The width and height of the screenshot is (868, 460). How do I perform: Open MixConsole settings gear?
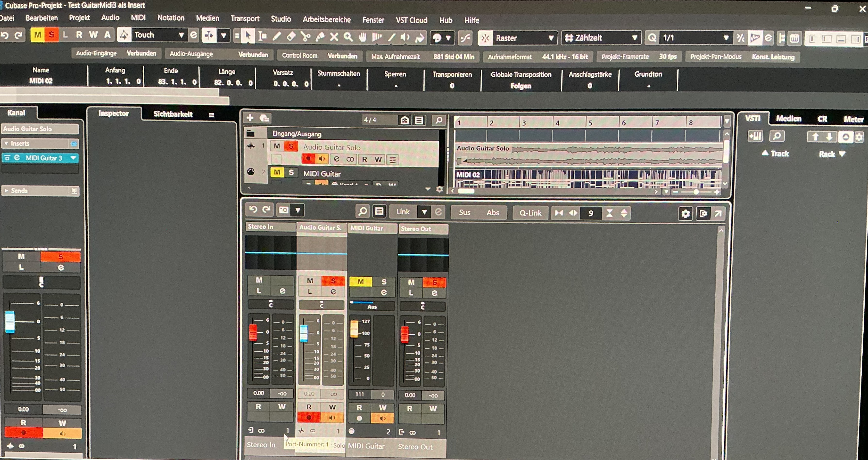pos(685,213)
